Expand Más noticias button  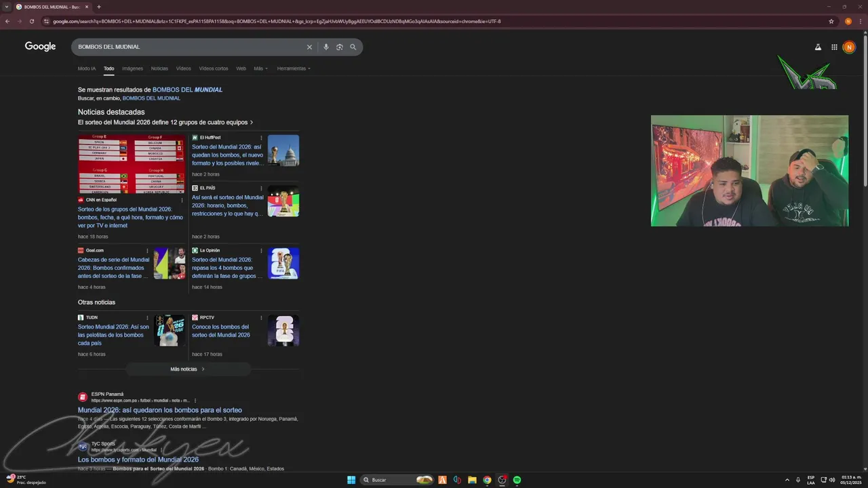188,369
